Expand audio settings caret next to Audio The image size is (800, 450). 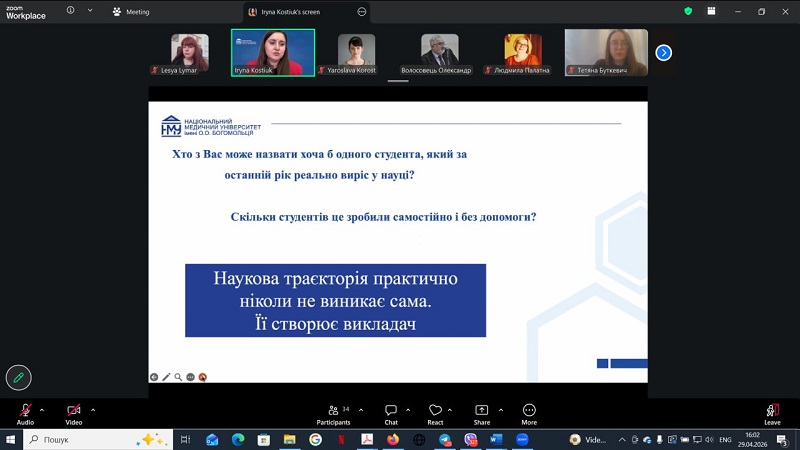[42, 410]
